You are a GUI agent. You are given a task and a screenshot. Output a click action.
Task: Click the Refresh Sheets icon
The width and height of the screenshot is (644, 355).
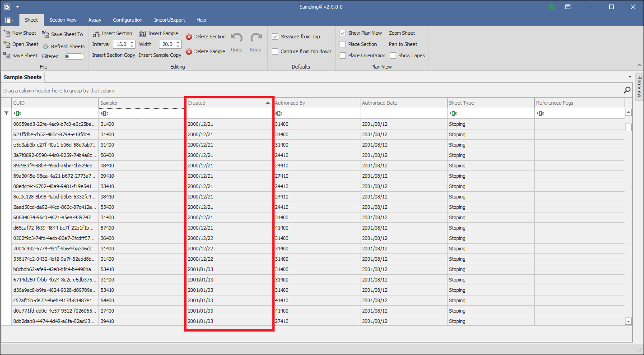point(46,46)
